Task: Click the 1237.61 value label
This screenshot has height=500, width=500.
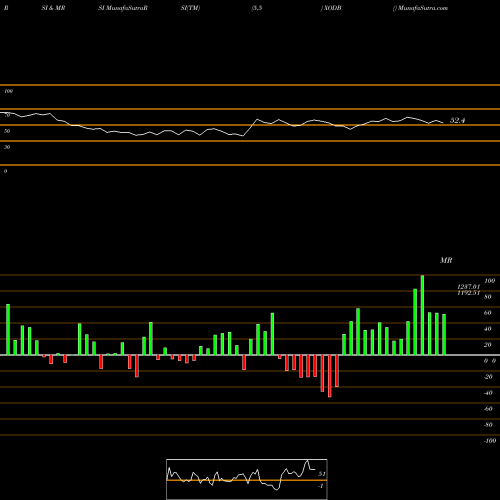Action: click(x=468, y=287)
